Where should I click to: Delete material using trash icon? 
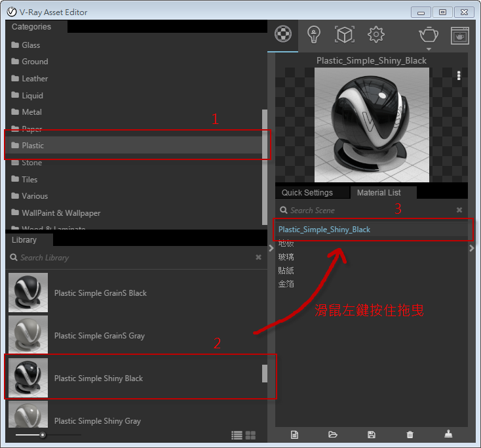(x=410, y=434)
